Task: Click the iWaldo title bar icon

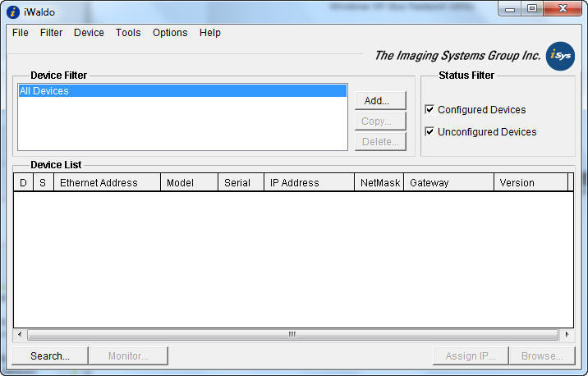Action: tap(13, 12)
